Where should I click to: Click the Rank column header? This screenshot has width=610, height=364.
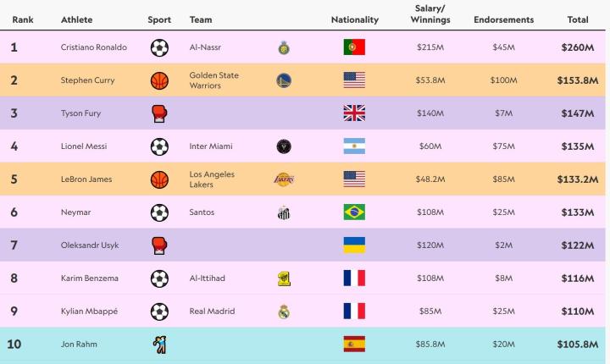click(x=23, y=19)
